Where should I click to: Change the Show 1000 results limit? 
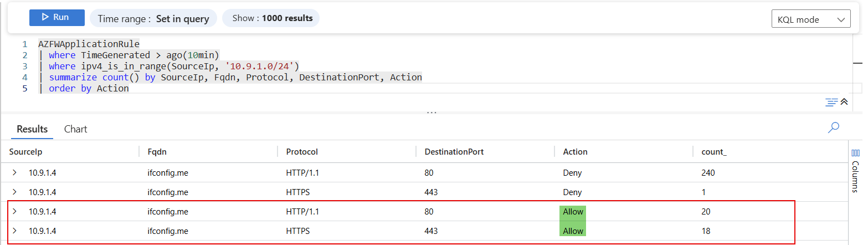point(271,18)
